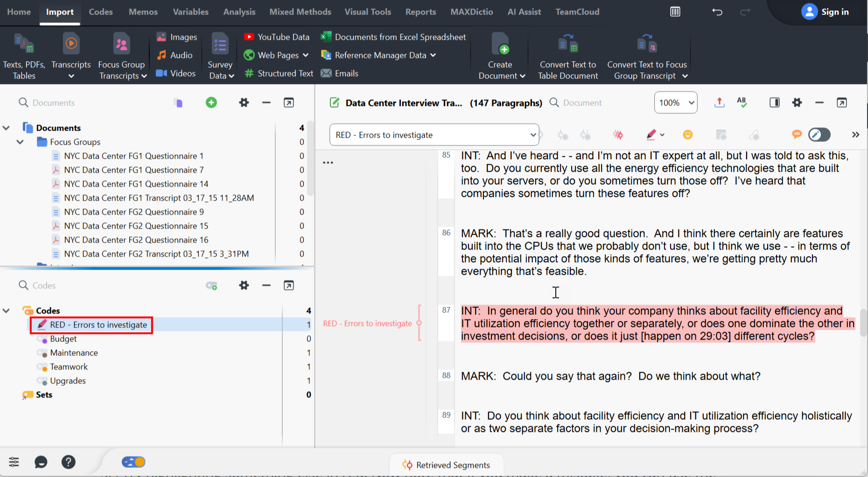Click the Transcripts import icon
Screen dimensions: 868x477
71,56
